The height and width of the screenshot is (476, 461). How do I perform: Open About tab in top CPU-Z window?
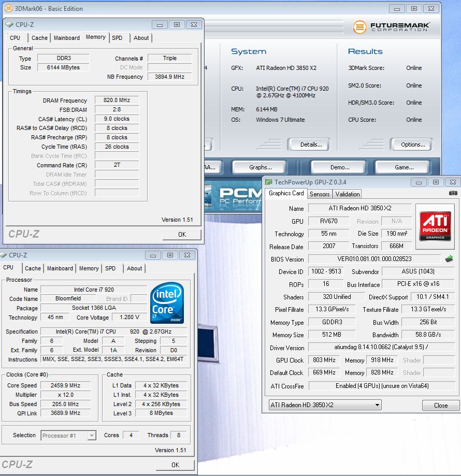[x=141, y=38]
